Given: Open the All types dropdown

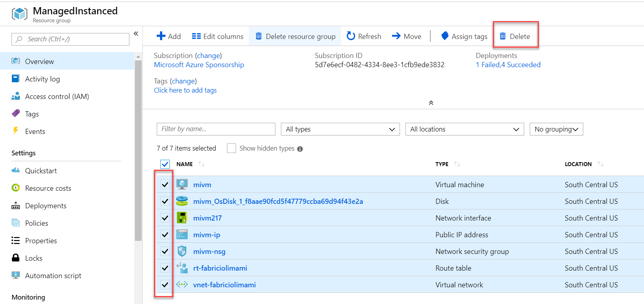Looking at the screenshot, I should click(340, 129).
